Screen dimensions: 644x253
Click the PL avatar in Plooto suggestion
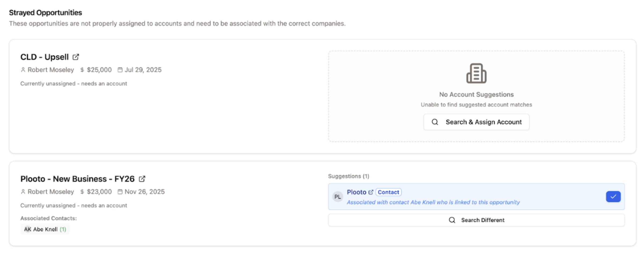coord(338,197)
